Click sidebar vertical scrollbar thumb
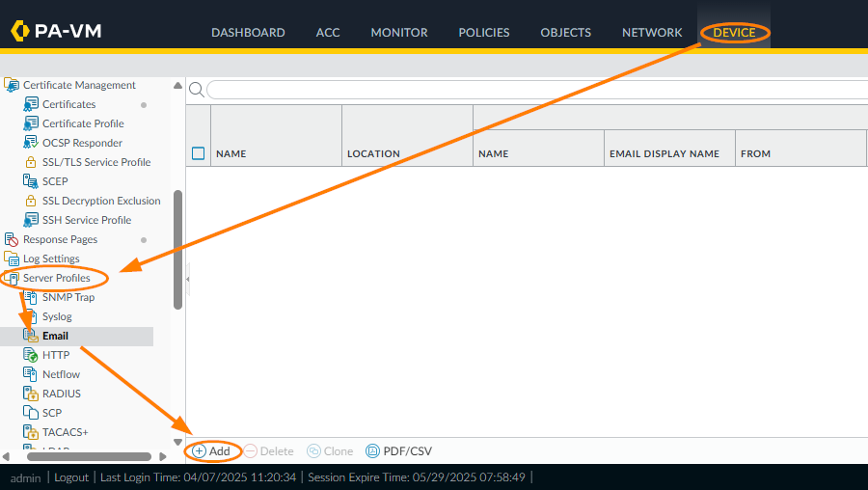Screen dimensions: 868x490 pos(177,250)
